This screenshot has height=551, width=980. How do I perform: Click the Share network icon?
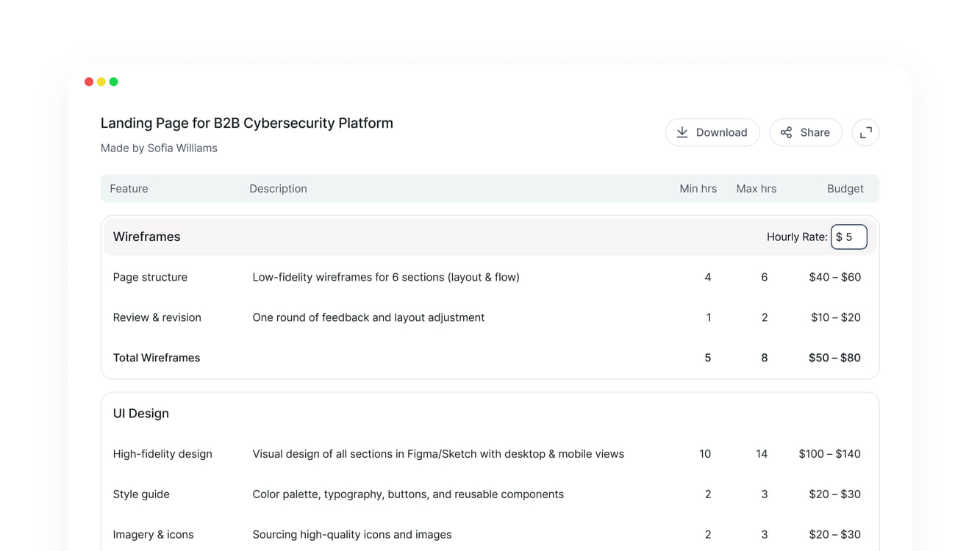coord(786,132)
